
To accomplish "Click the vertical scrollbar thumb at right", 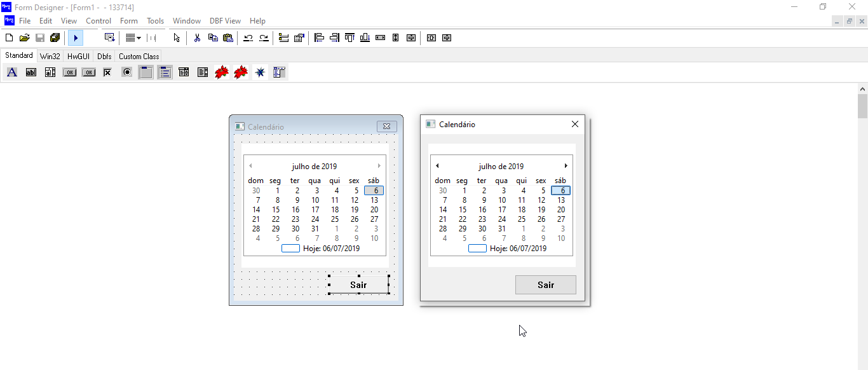I will (862, 106).
